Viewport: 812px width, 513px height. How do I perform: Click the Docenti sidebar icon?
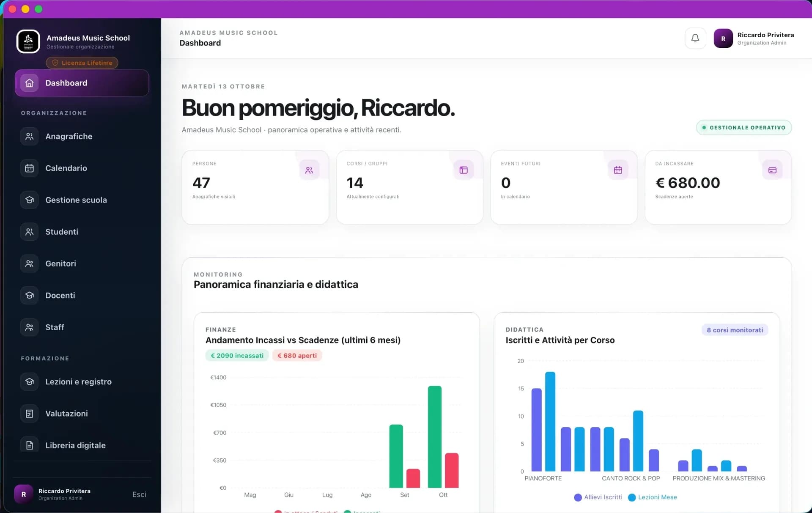(x=29, y=295)
